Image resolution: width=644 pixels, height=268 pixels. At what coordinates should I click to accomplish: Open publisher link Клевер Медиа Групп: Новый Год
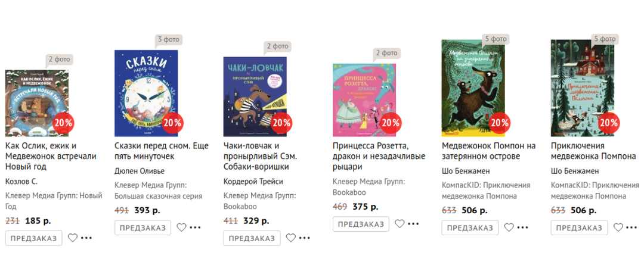click(54, 201)
